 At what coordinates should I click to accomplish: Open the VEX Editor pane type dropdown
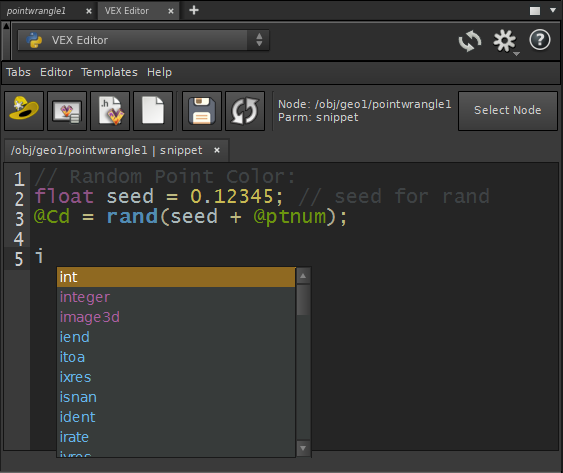pyautogui.click(x=143, y=40)
